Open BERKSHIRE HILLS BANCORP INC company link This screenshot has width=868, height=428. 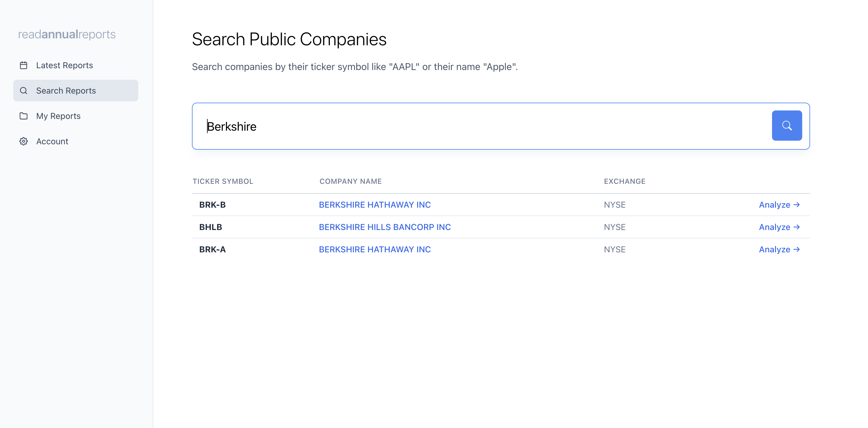click(385, 227)
